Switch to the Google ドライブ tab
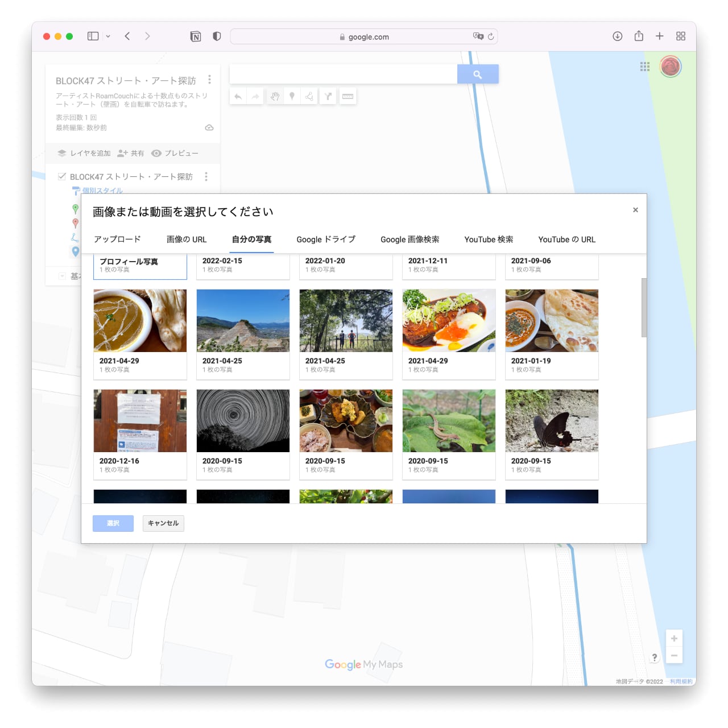This screenshot has height=728, width=728. click(x=326, y=239)
